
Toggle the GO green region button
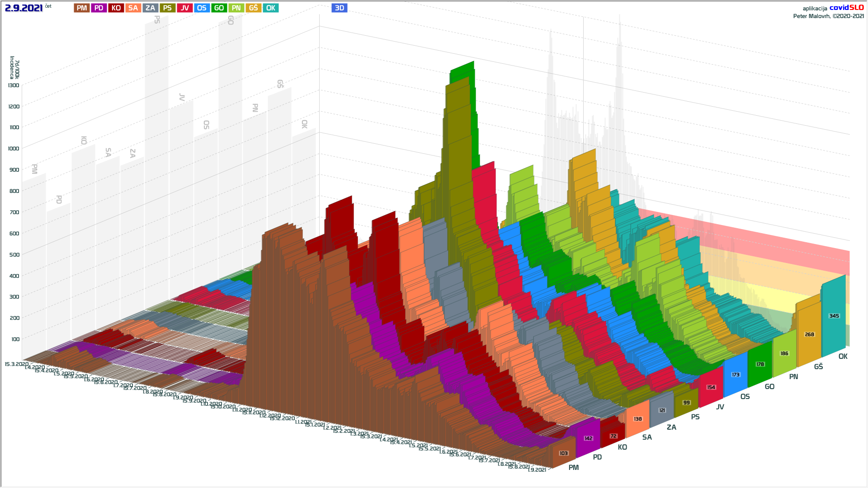(x=219, y=8)
